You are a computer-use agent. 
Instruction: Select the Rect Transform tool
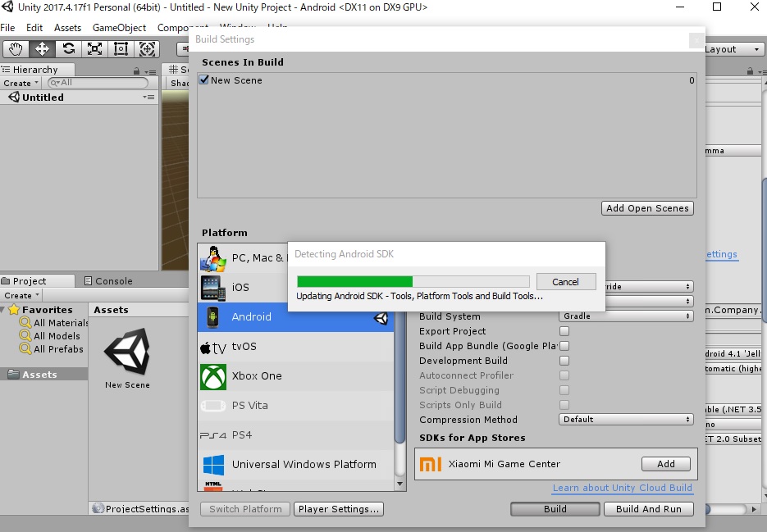[121, 49]
